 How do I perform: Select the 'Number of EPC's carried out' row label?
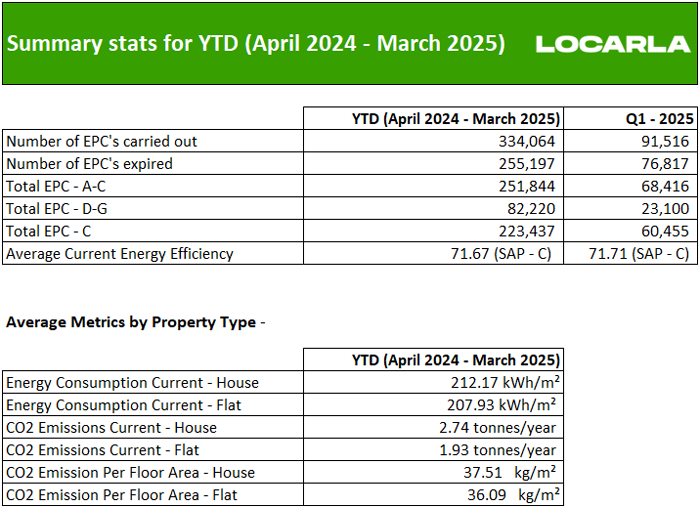tap(101, 141)
